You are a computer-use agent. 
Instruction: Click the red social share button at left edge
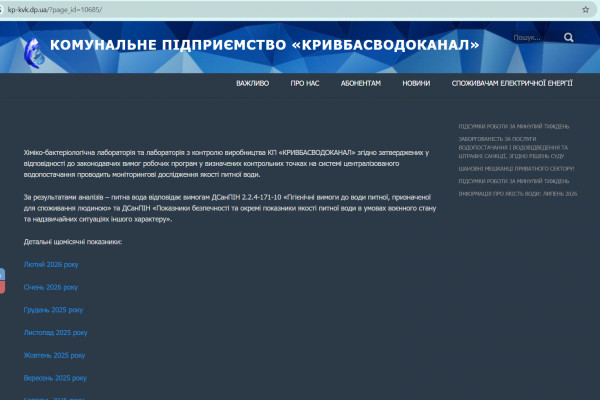click(x=2, y=287)
